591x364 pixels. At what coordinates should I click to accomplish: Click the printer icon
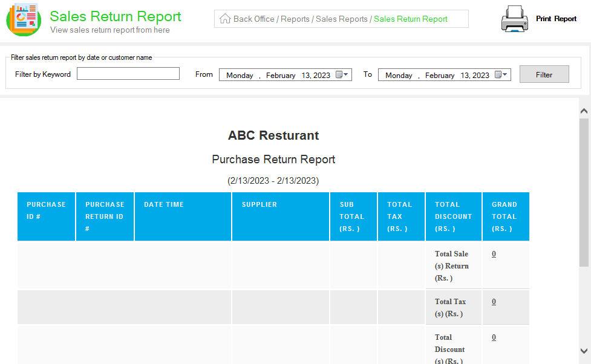point(515,19)
